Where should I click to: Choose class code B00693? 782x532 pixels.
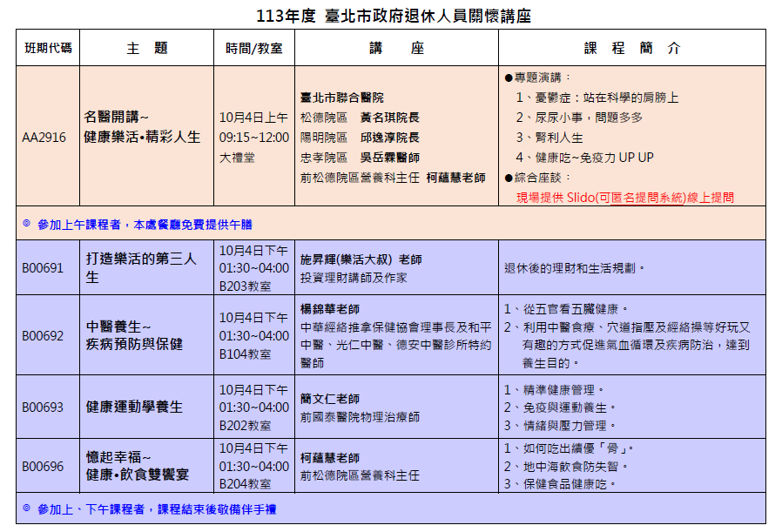[43, 407]
